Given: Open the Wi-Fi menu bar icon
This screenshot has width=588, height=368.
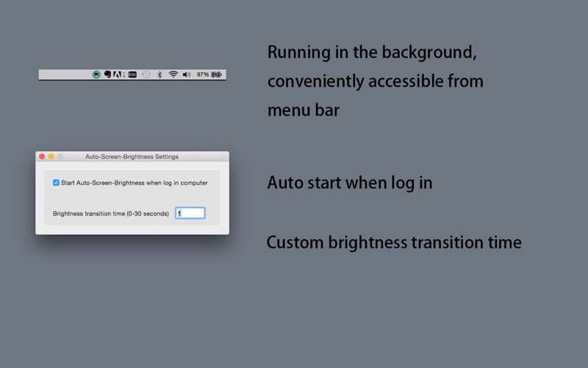Looking at the screenshot, I should [173, 74].
